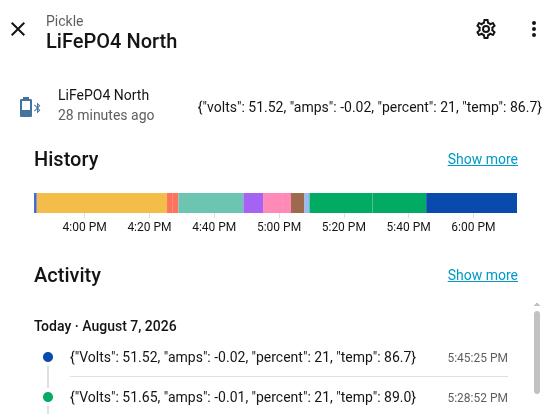Select the dark blue history segment
The image size is (554, 414).
tap(472, 203)
